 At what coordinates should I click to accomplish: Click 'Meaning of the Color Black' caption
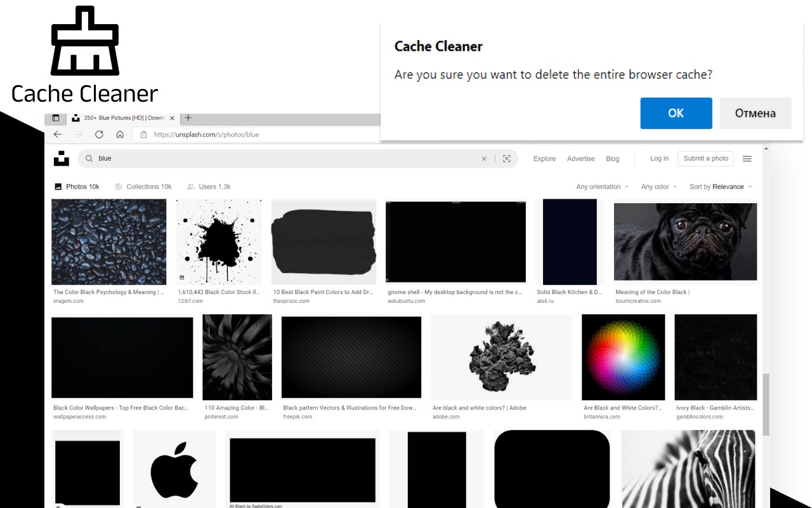(652, 292)
